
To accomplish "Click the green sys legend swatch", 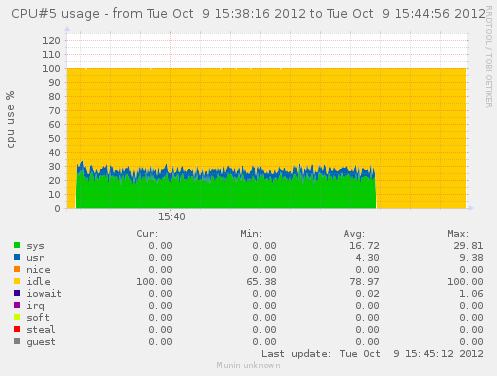I will click(x=17, y=245).
